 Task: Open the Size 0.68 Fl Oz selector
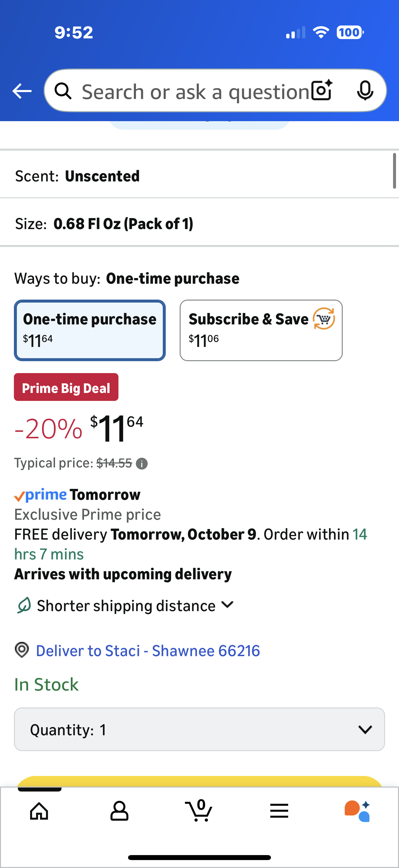[199, 223]
